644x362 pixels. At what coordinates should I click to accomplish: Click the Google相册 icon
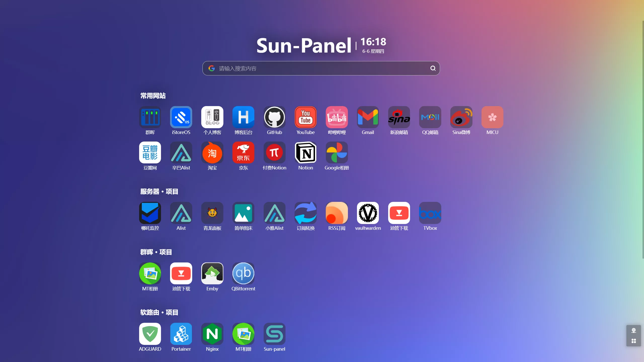click(x=337, y=153)
